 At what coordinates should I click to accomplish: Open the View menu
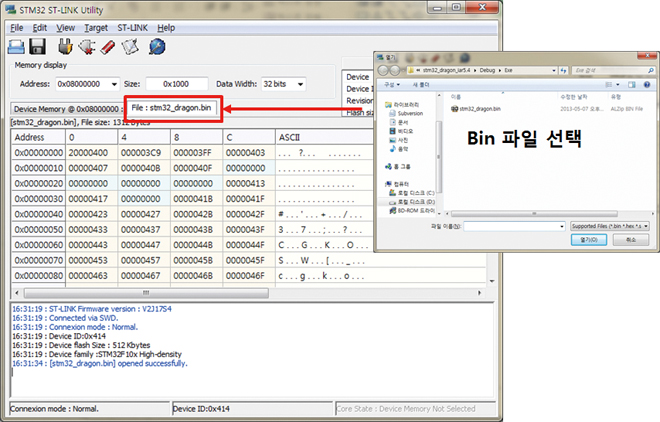point(65,28)
